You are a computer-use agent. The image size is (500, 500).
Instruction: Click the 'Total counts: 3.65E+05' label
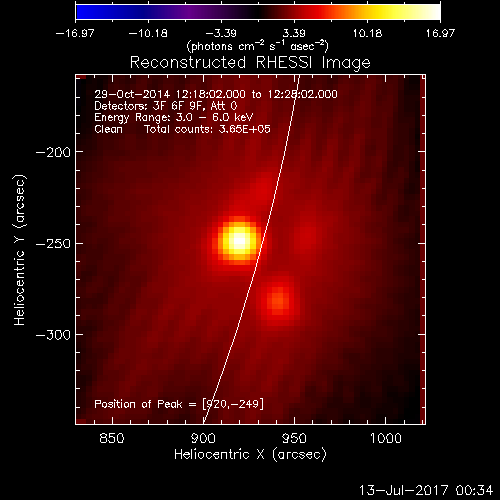(207, 129)
